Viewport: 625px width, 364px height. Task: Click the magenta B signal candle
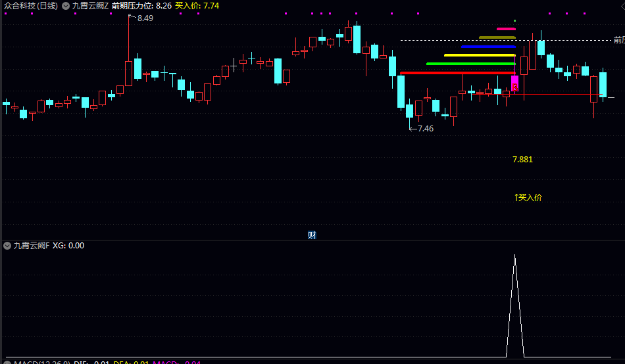tap(515, 84)
